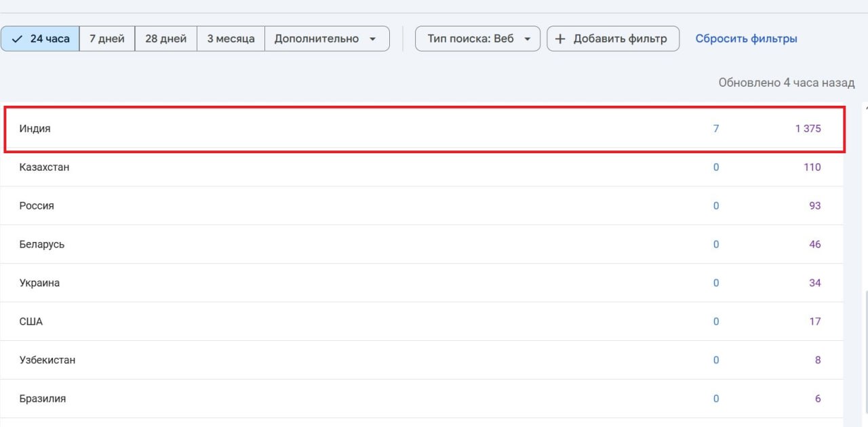This screenshot has width=868, height=427.
Task: Select the Россия row in the table
Action: [x=37, y=206]
